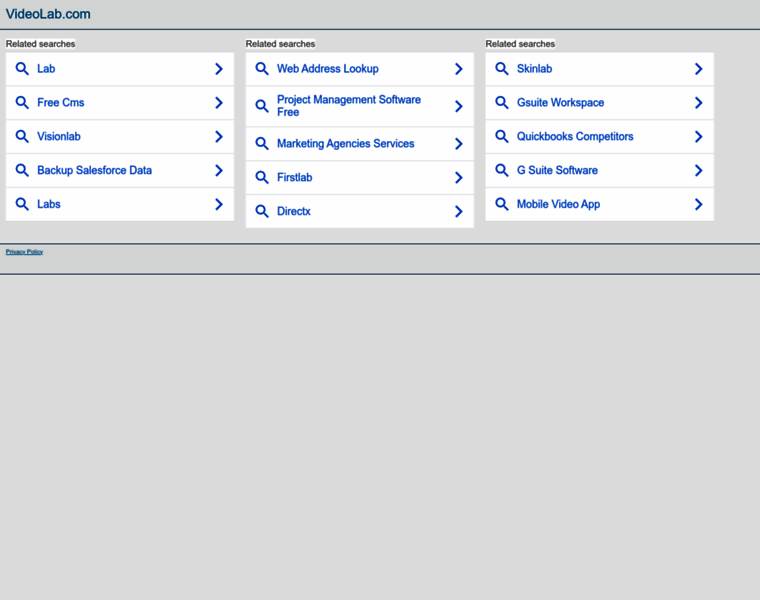Select the Visionlab related search
Image resolution: width=760 pixels, height=600 pixels.
[58, 137]
